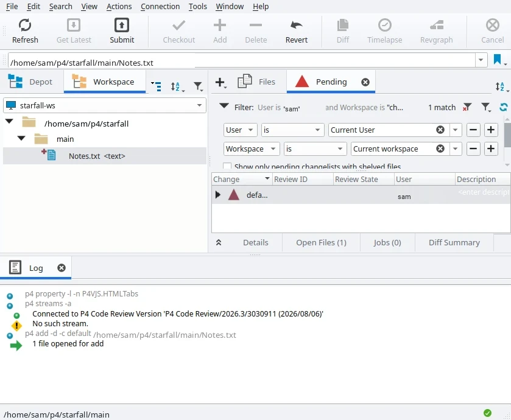Switch to the Files tab
511x420 pixels.
[257, 82]
